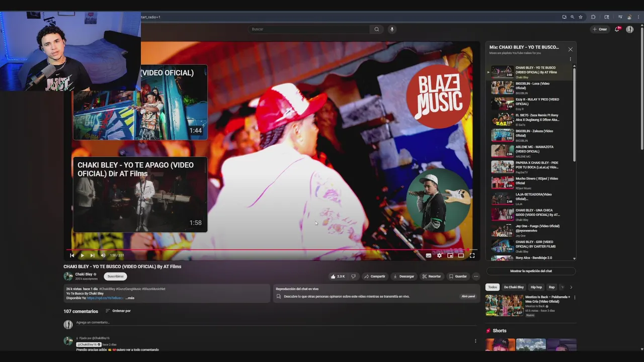This screenshot has width=644, height=362.
Task: Click Mostrar la repetición del chat
Action: (531, 271)
